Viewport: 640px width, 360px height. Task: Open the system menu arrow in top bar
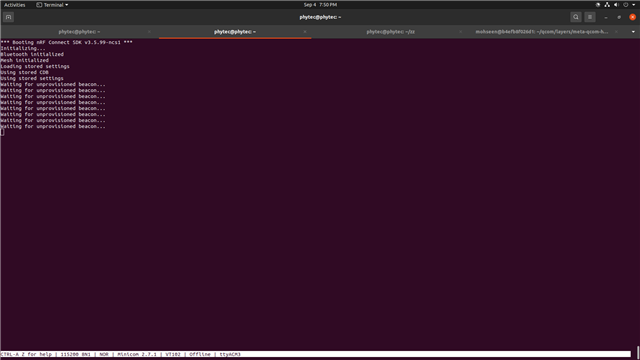(633, 5)
